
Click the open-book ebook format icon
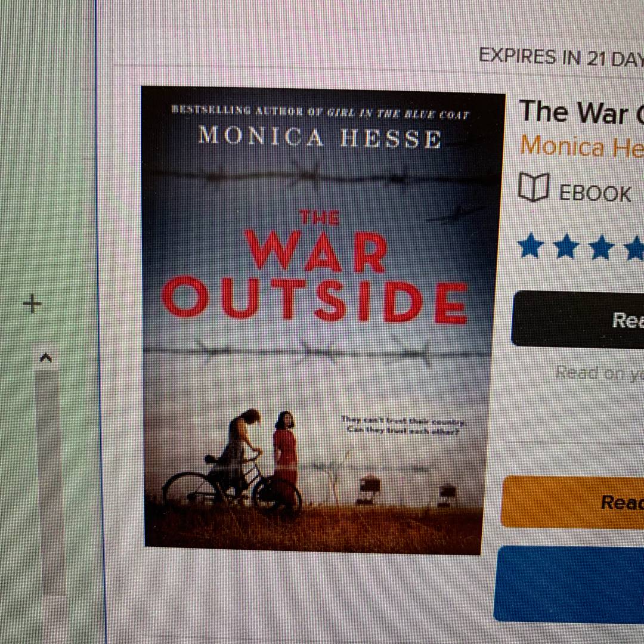533,187
